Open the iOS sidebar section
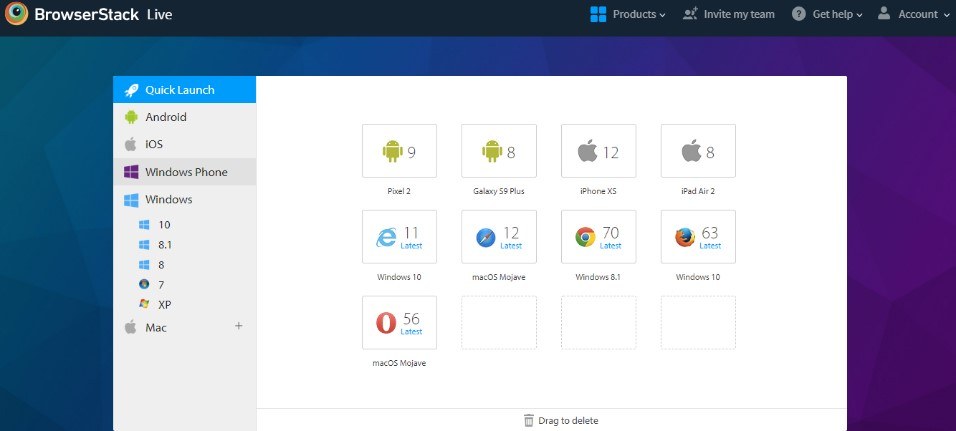This screenshot has width=956, height=431. click(185, 144)
